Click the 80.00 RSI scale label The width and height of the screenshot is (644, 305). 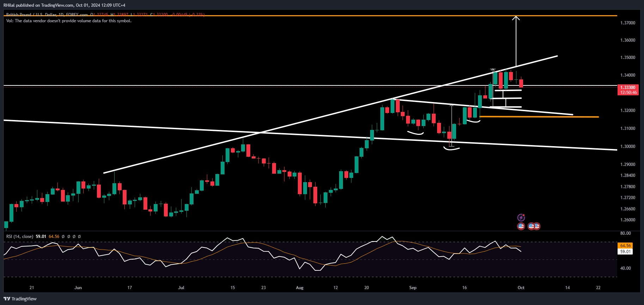coord(626,233)
